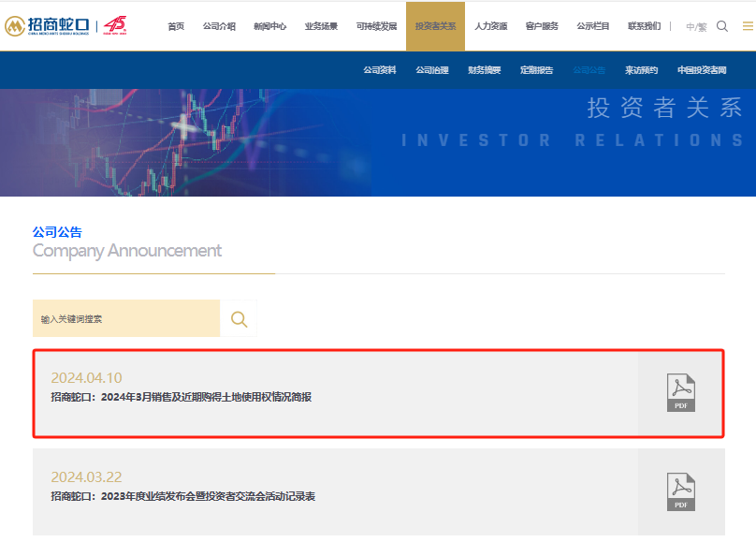Open 中国投资者网 submenu link
The image size is (756, 542).
click(702, 70)
